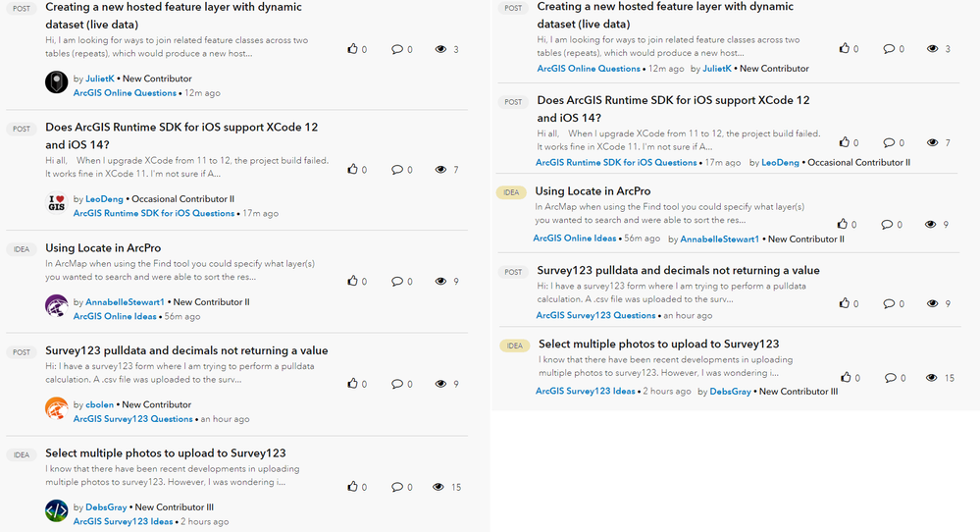Go to ArcGIS Survey123 Ideas board, left list
This screenshot has width=980, height=532.
[123, 521]
